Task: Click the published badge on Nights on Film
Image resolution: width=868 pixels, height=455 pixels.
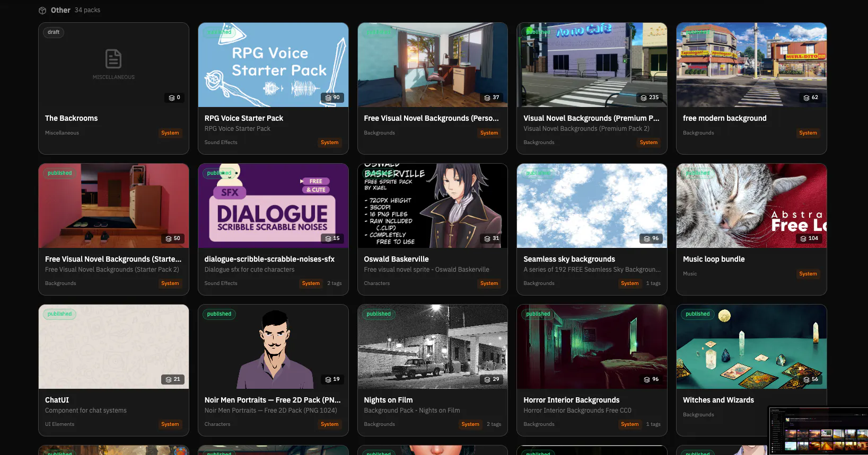Action: coord(379,314)
